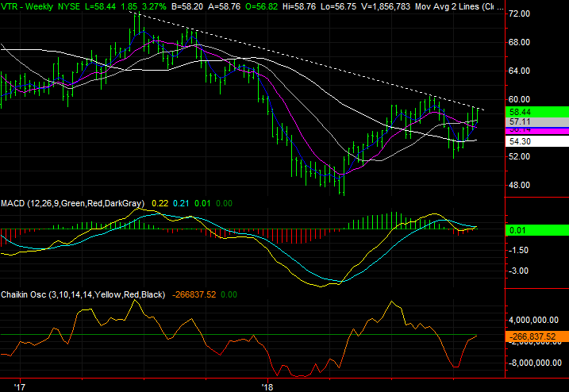Click the 52.00 price axis label
Image resolution: width=569 pixels, height=392 pixels.
pyautogui.click(x=519, y=156)
